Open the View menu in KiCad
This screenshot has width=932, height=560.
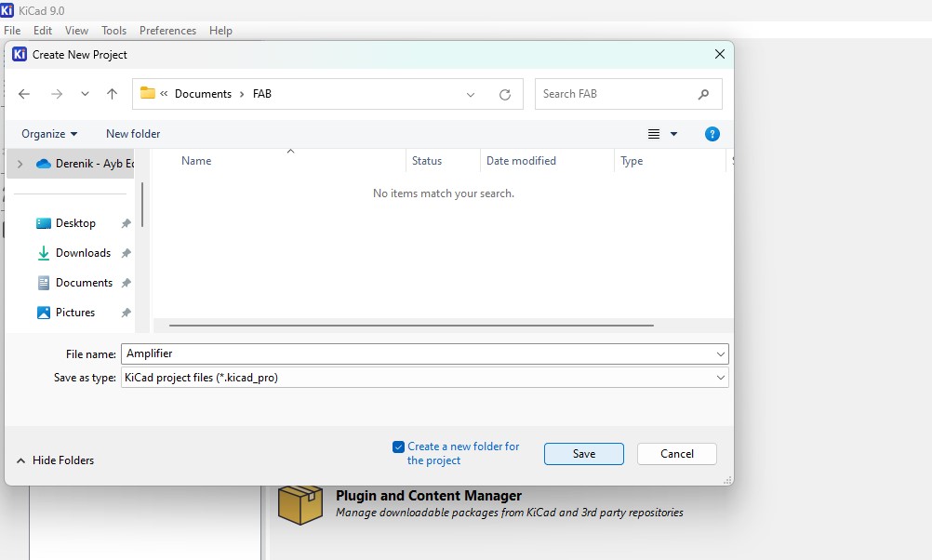(76, 31)
